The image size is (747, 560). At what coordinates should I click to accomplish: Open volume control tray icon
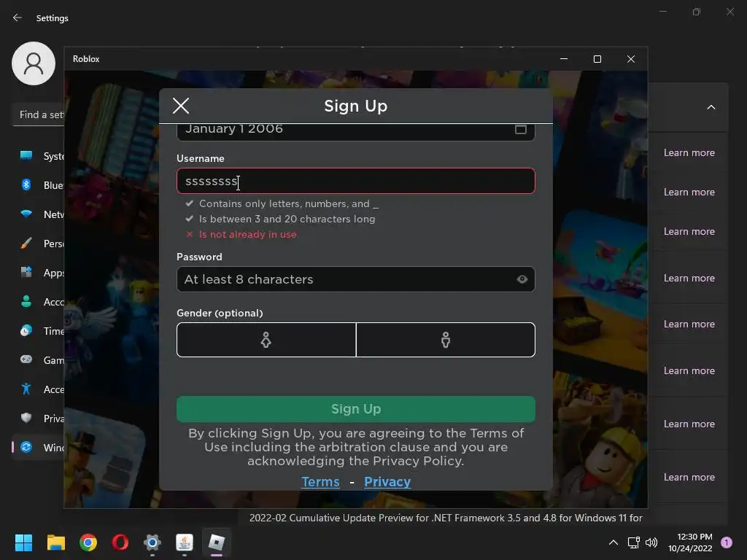tap(651, 542)
